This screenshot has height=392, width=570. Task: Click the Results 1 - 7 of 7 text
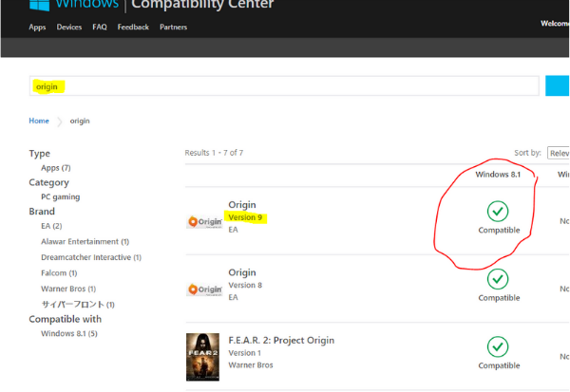point(214,153)
